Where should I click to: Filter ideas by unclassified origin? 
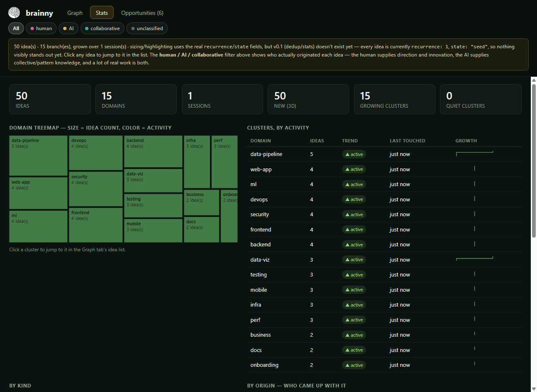click(x=147, y=28)
